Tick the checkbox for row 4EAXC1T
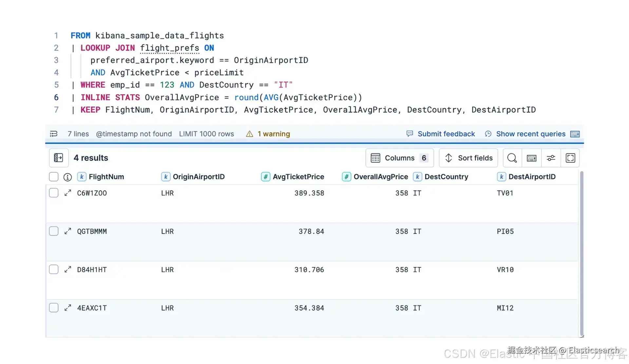629x364 pixels. coord(54,308)
